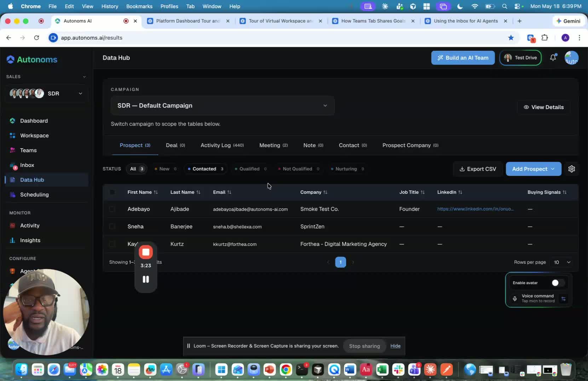Filter status by Contacted
Image resolution: width=588 pixels, height=381 pixels.
pos(206,169)
